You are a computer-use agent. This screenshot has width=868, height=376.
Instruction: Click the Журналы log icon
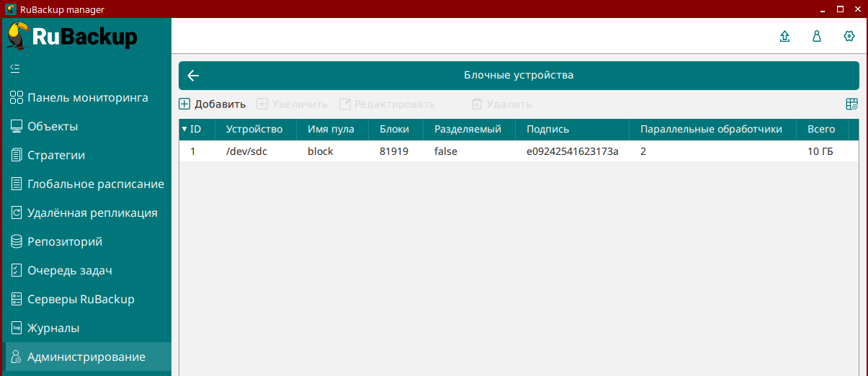[x=17, y=328]
